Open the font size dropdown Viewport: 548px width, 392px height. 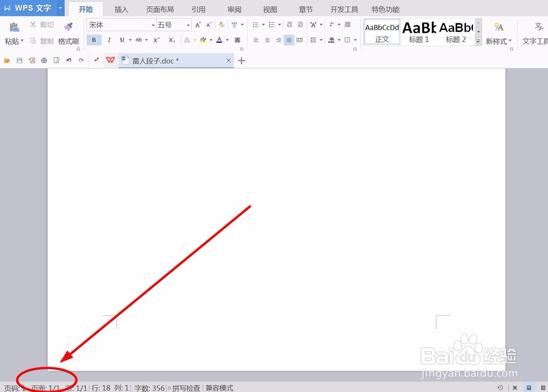click(x=189, y=24)
